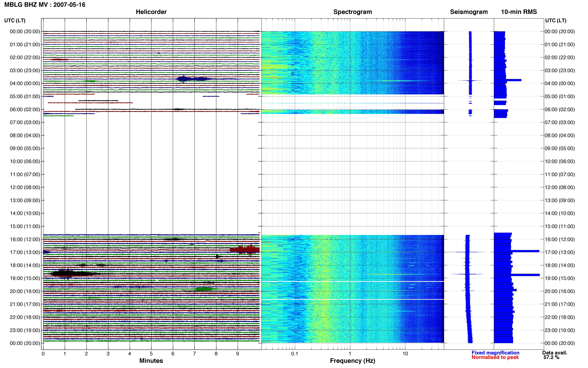Viewport: 588px width, 368px height.
Task: Click "17:00 (13:00)" on the helicorder time axis
Action: coord(25,252)
